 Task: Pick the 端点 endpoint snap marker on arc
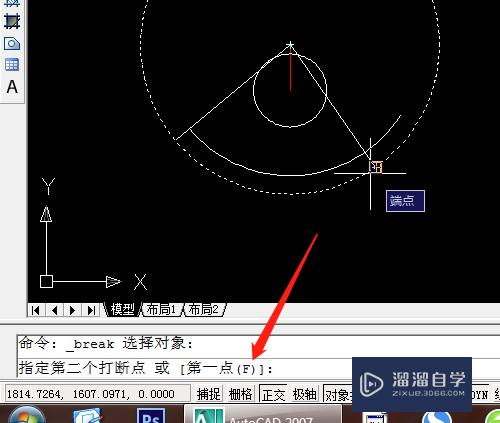point(376,167)
